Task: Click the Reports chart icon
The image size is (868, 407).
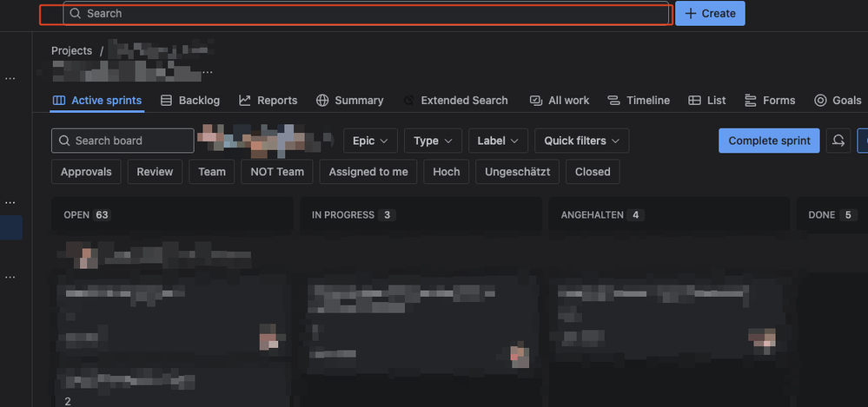Action: point(245,100)
